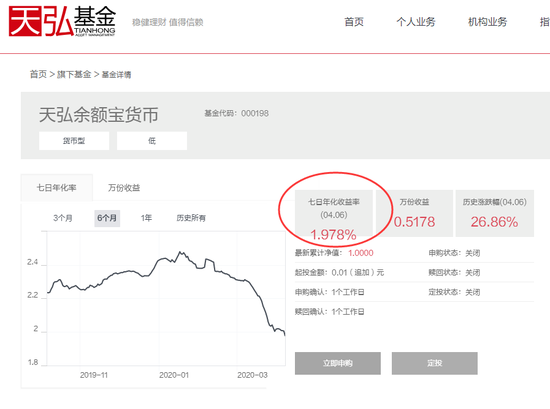
Task: Select the 3个月 chart range
Action: (63, 218)
